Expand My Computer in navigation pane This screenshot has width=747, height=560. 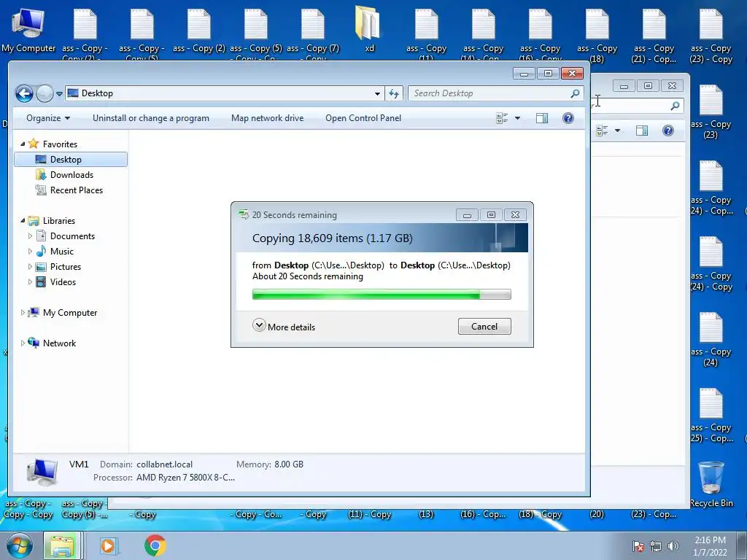pyautogui.click(x=23, y=312)
